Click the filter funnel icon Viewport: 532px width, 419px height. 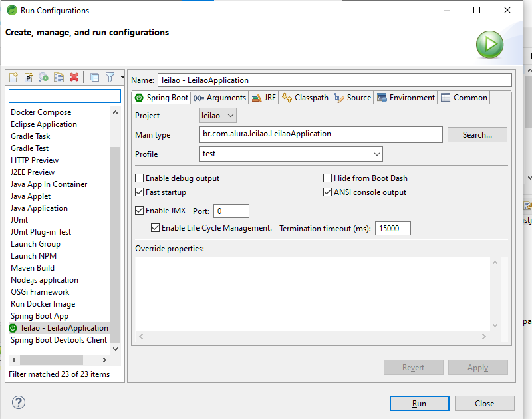pyautogui.click(x=110, y=78)
